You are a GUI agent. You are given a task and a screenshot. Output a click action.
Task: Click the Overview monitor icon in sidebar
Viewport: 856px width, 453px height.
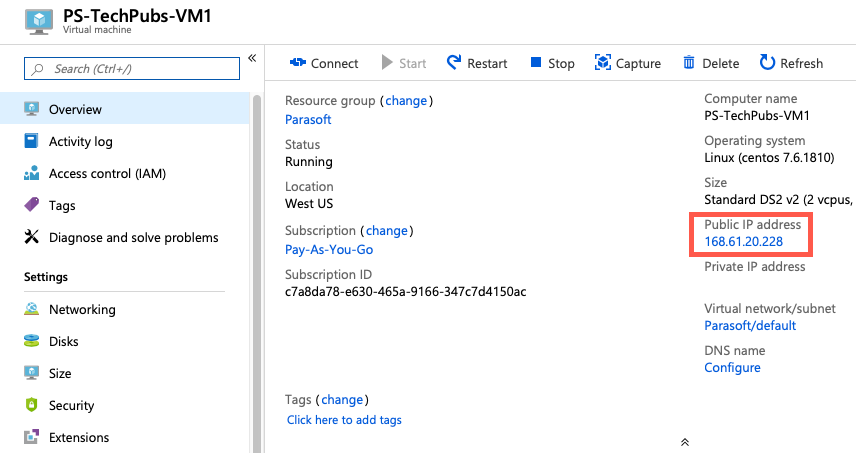coord(32,109)
